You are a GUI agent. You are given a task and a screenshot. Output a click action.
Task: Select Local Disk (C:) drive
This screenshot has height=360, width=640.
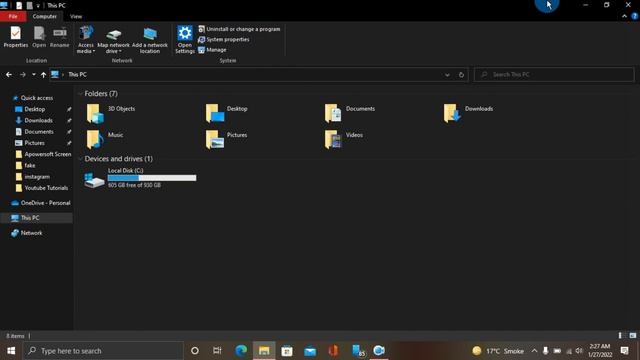[x=140, y=178]
